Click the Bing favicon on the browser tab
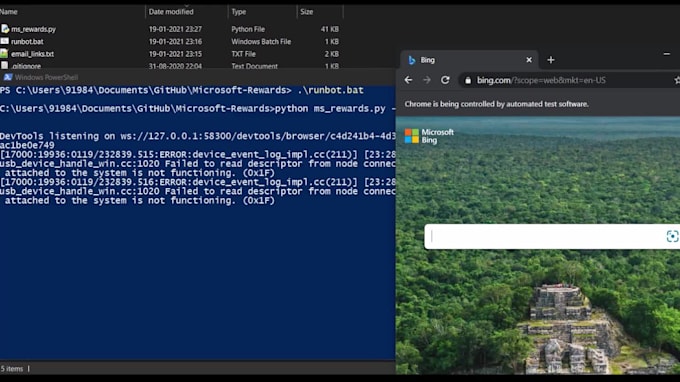 click(x=412, y=60)
